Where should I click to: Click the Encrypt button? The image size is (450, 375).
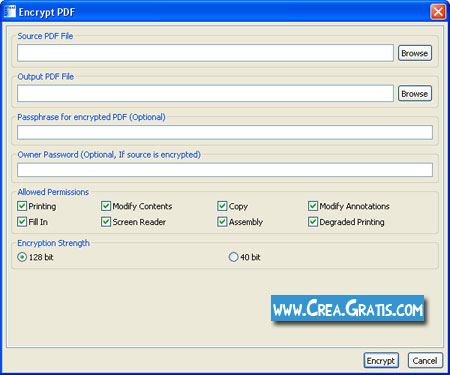point(381,361)
